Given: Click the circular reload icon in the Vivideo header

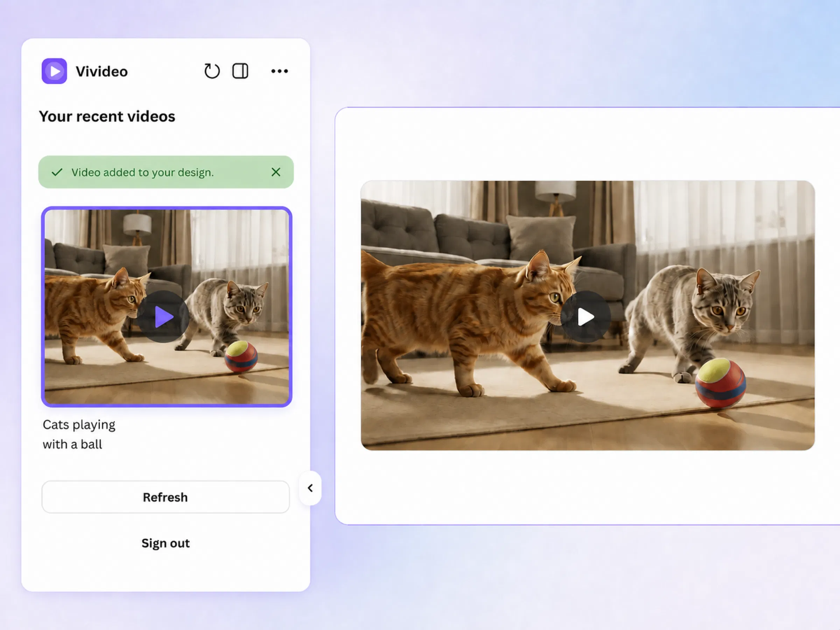Looking at the screenshot, I should (x=212, y=71).
